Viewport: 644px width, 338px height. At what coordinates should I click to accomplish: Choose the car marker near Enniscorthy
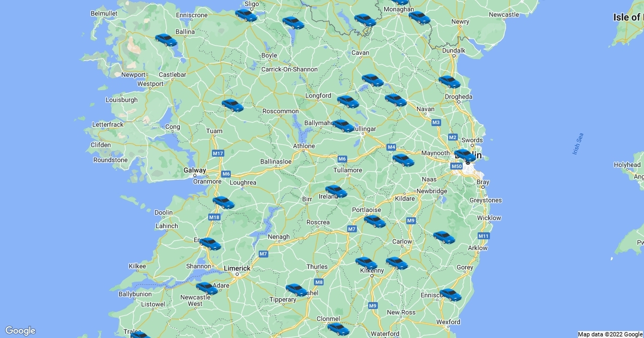click(x=450, y=295)
